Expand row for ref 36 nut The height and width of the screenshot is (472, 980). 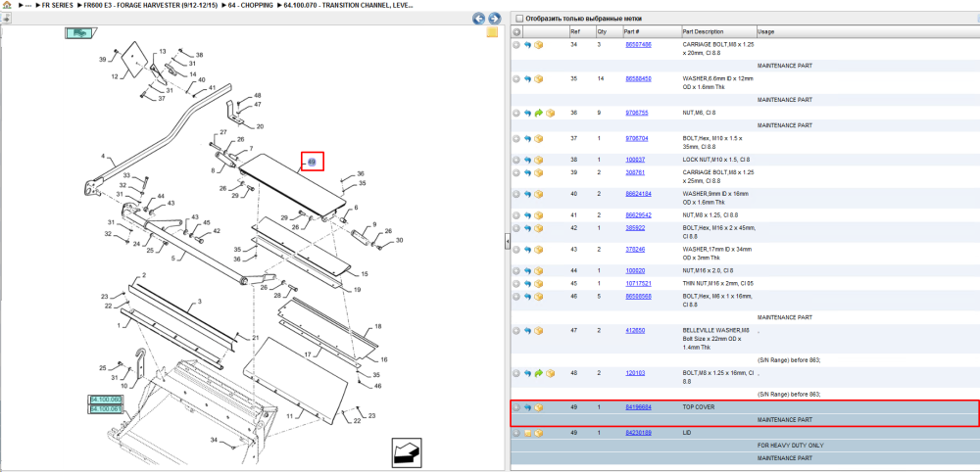(x=516, y=113)
